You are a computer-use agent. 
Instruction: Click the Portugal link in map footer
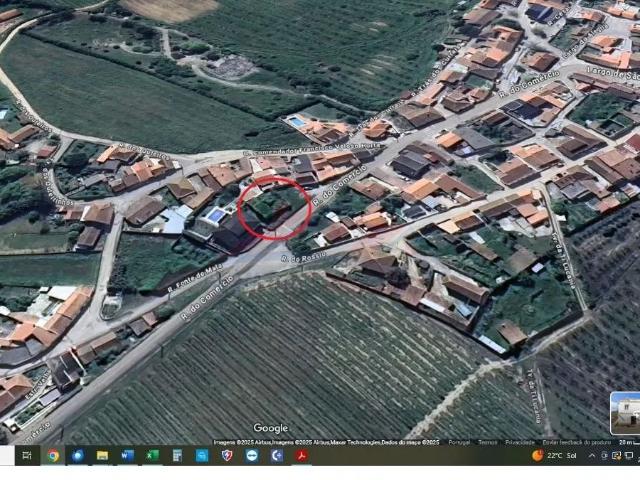coord(459,442)
